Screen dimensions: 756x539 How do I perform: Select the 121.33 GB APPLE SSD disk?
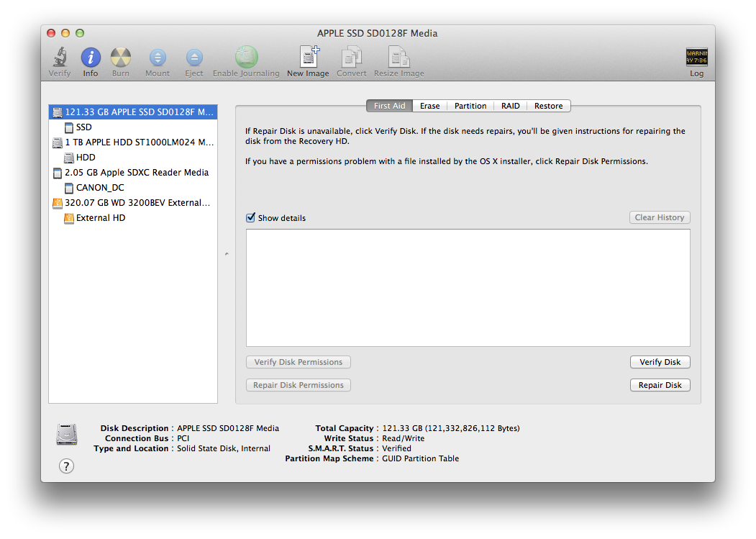[x=133, y=112]
